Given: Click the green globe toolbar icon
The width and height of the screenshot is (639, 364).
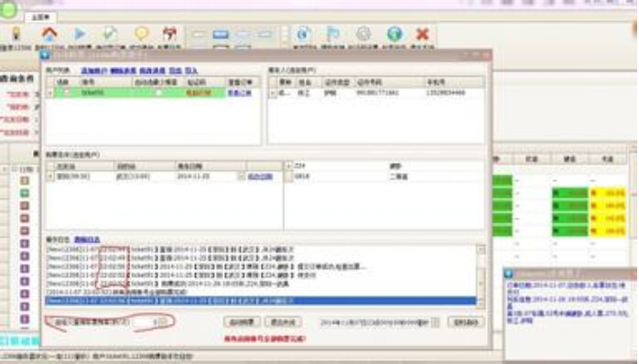Looking at the screenshot, I should point(394,34).
